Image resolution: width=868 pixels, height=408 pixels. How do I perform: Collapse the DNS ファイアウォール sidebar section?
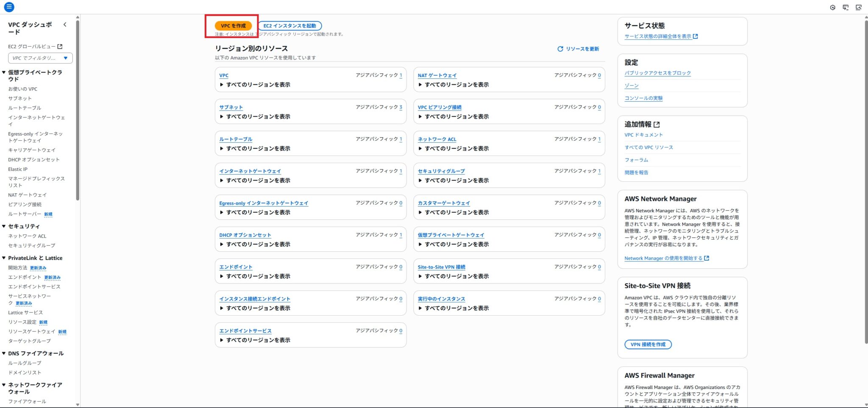[4, 353]
